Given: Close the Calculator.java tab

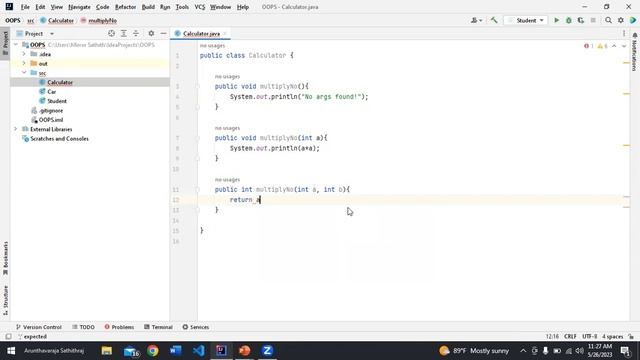Looking at the screenshot, I should point(225,33).
